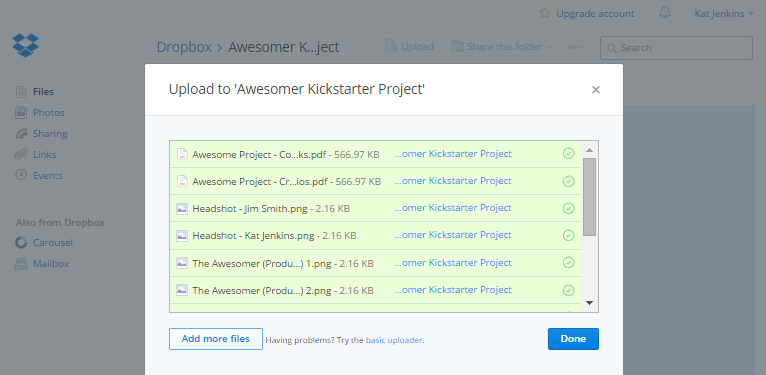This screenshot has width=766, height=375.
Task: Click the Photos icon in sidebar
Action: [x=21, y=112]
